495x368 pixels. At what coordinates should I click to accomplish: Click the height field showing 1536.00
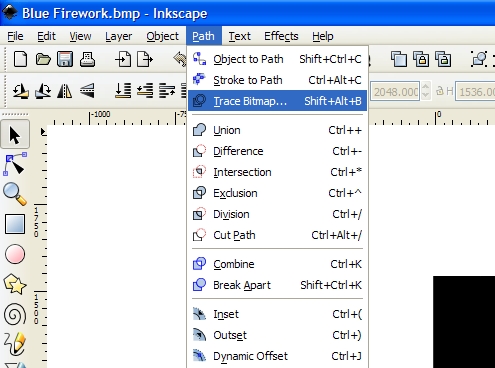coord(475,91)
